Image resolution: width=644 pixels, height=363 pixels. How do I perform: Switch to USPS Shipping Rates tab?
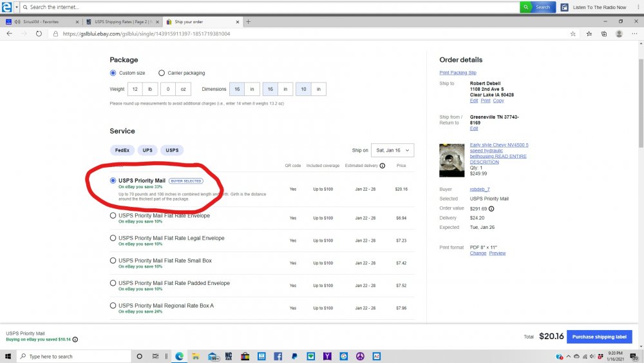point(123,22)
